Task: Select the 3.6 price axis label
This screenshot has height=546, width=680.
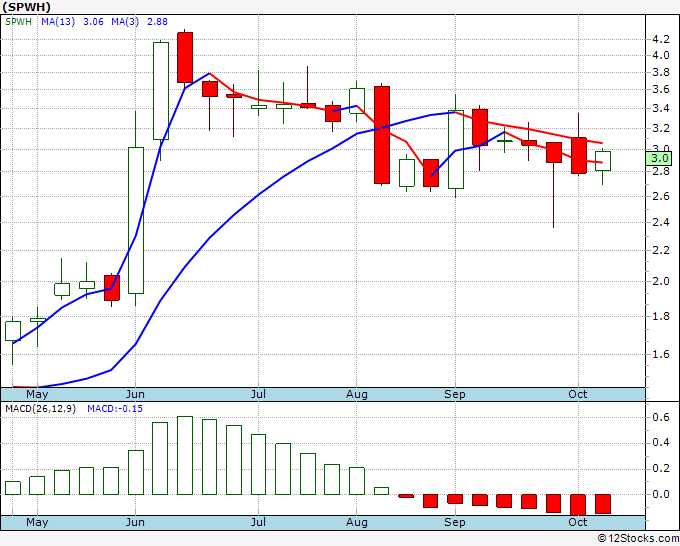Action: [660, 90]
